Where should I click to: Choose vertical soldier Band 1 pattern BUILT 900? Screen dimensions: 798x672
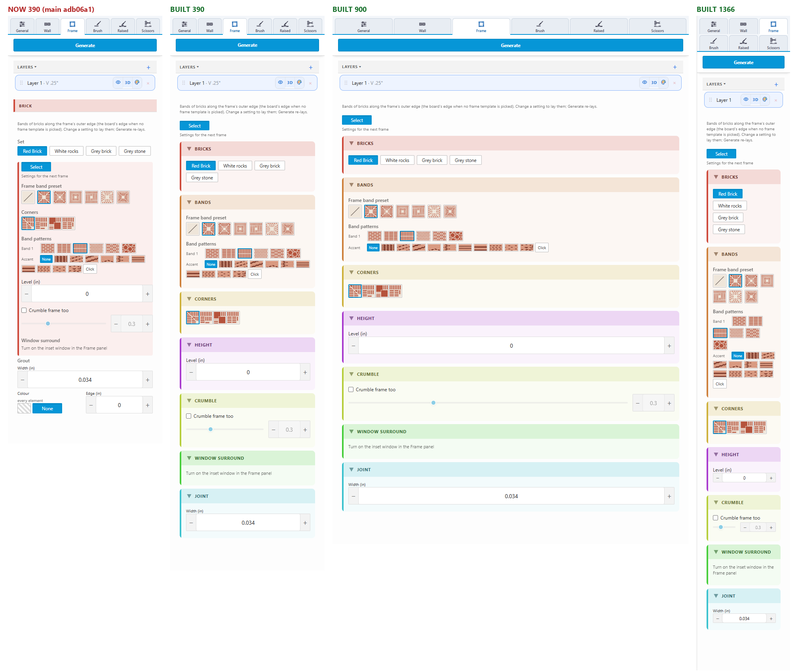[407, 236]
